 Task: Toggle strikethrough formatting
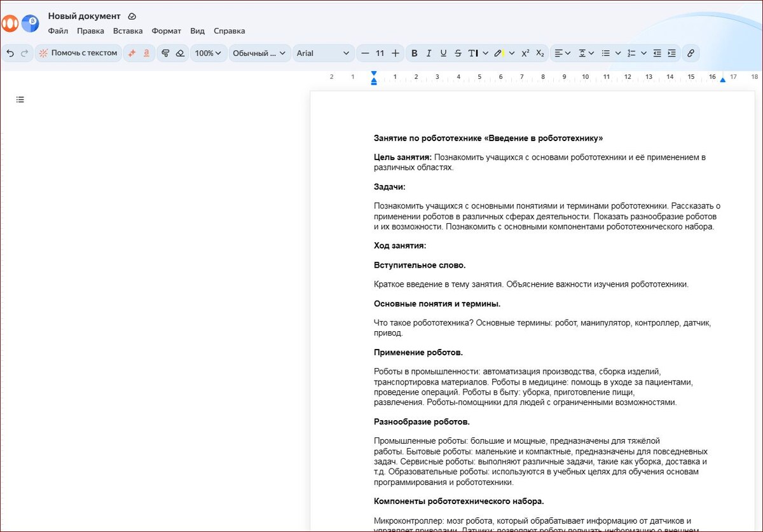458,53
